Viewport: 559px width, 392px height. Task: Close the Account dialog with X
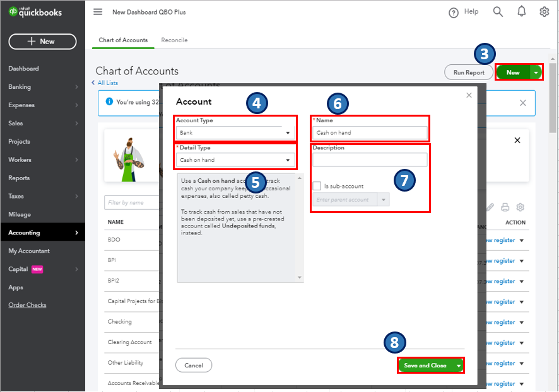point(469,95)
